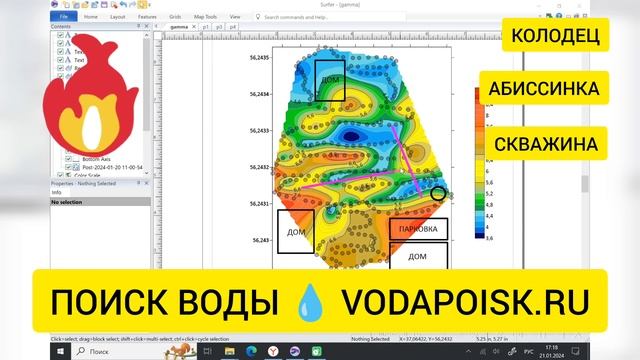Click the up arrow of Contents scrollbar
The width and height of the screenshot is (640, 360).
pos(147,35)
